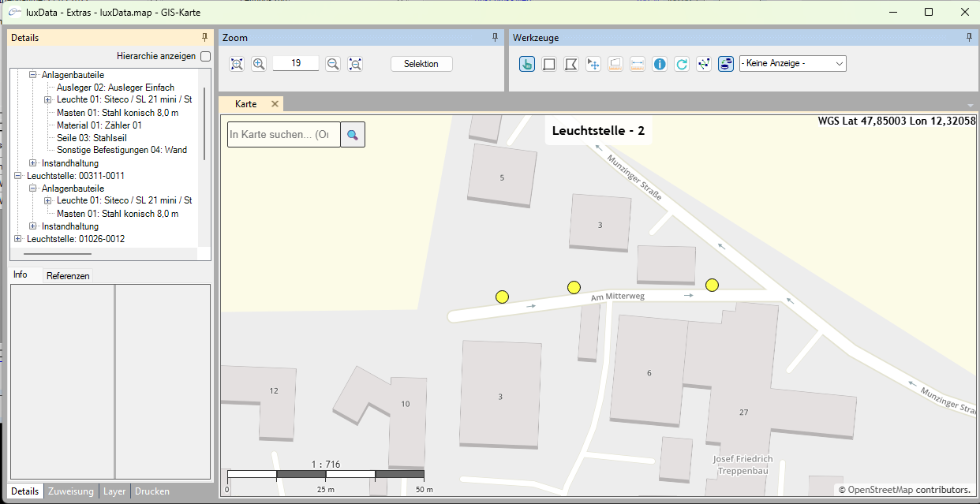The image size is (980, 504).
Task: Select Ausleger 02: Ausleger Einfach row
Action: [115, 88]
